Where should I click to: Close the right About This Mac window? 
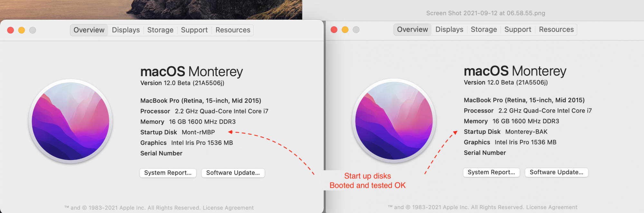tap(334, 30)
